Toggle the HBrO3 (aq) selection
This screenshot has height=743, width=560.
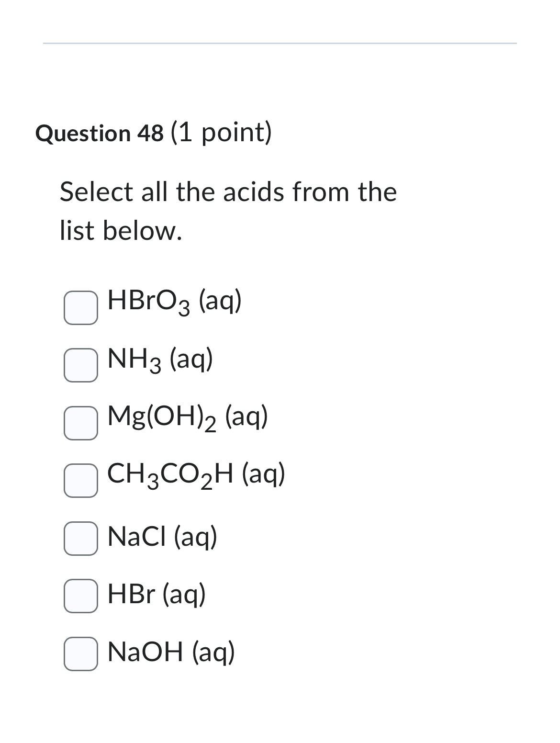(80, 306)
